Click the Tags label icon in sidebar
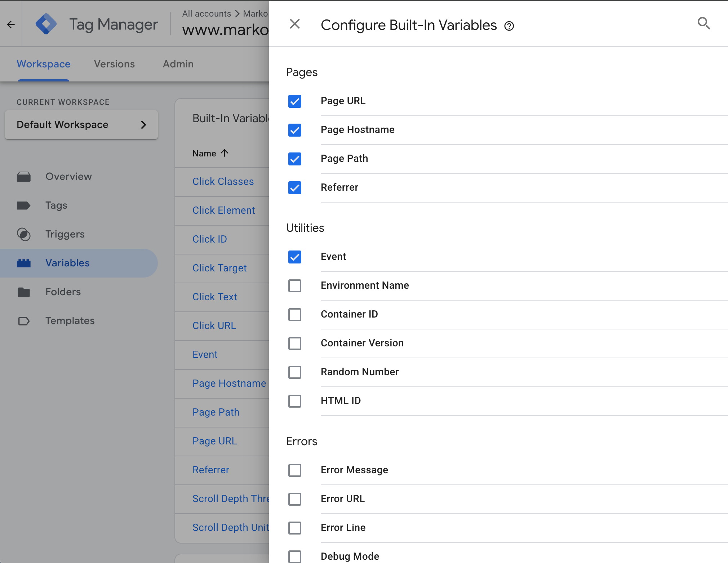 pyautogui.click(x=24, y=205)
